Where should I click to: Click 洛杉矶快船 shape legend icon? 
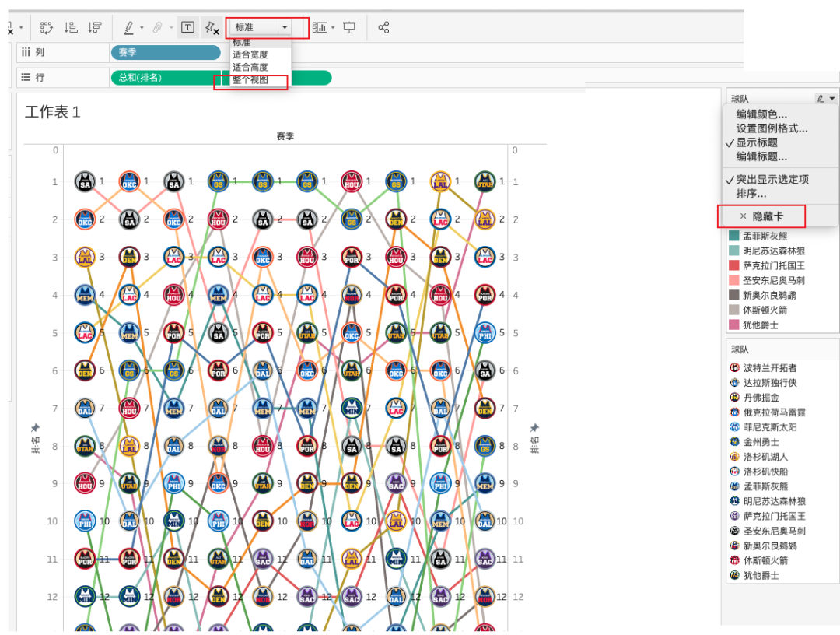(735, 472)
